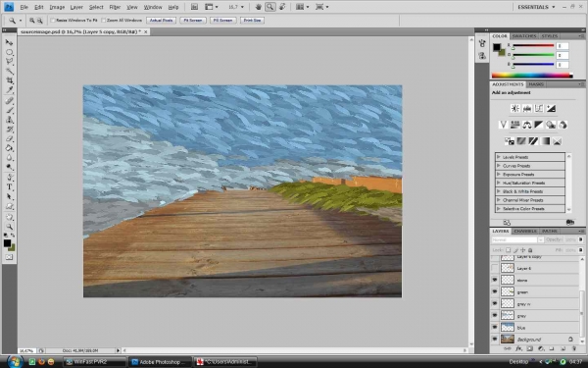The width and height of the screenshot is (588, 368).
Task: Add a Brightness/Contrast adjustment
Action: tap(514, 109)
